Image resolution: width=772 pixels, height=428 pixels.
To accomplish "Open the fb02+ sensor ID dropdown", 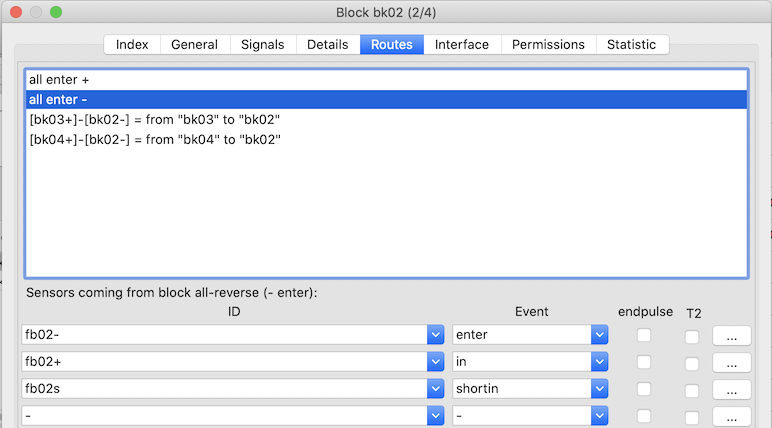I will point(435,362).
